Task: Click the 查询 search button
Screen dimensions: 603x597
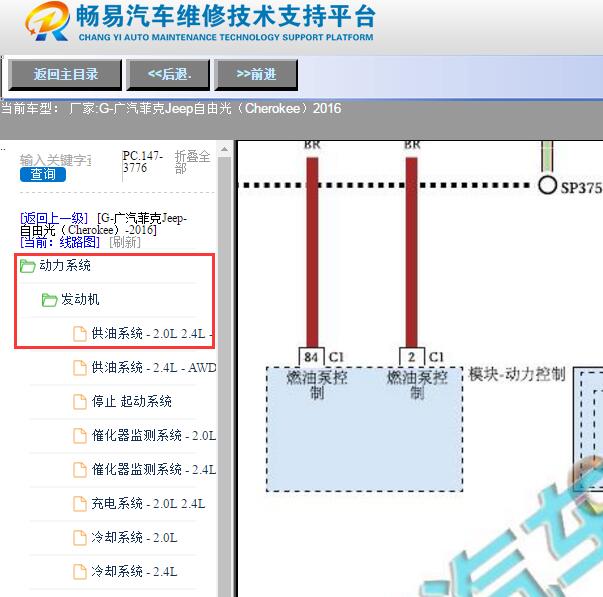Action: (x=43, y=174)
